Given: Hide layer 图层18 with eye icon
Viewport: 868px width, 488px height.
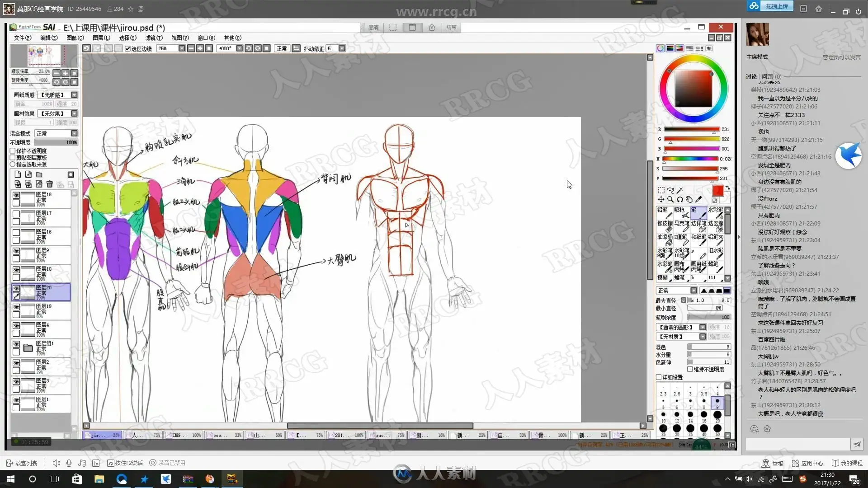Looking at the screenshot, I should coord(16,196).
